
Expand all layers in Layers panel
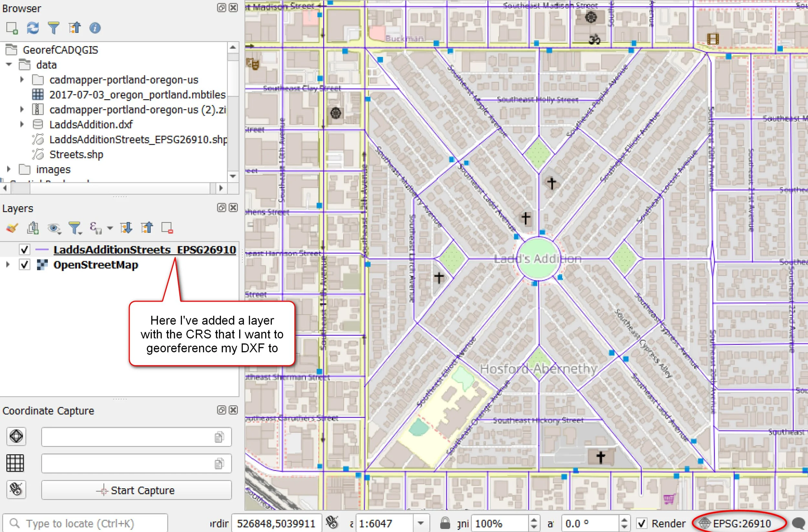(126, 228)
